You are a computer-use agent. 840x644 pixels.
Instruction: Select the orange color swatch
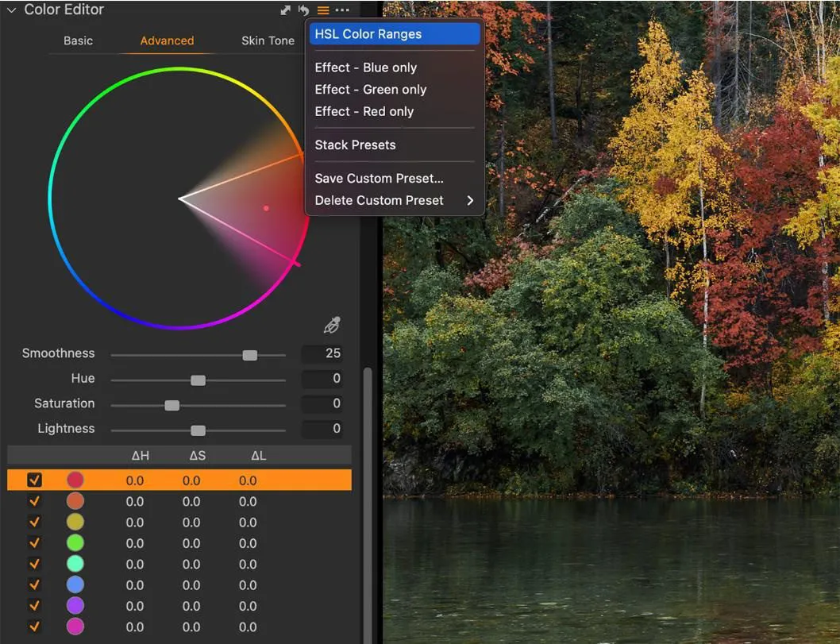coord(75,501)
